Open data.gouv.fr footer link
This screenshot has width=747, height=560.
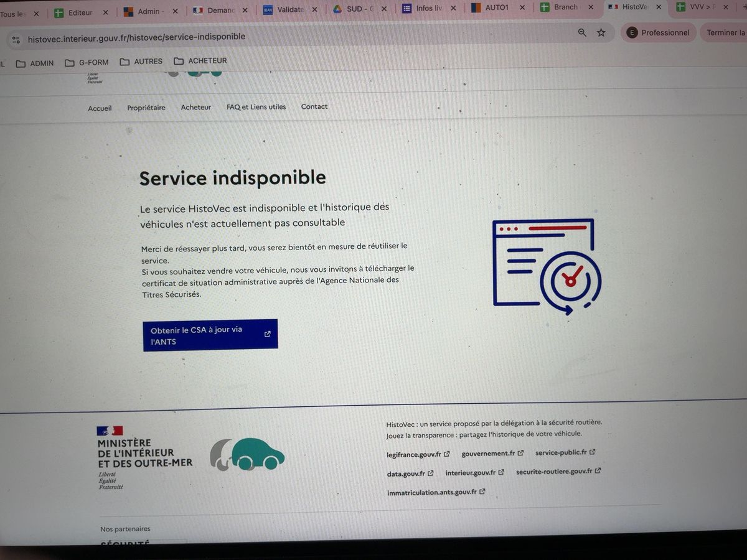tap(410, 474)
